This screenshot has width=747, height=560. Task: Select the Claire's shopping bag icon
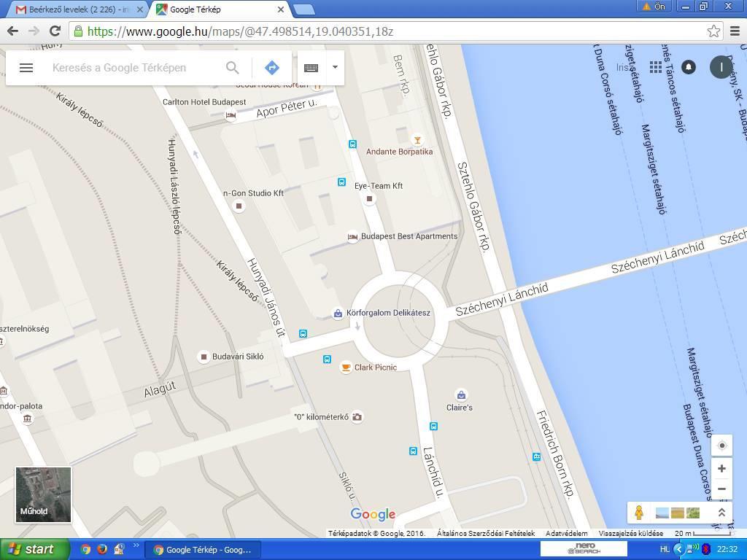[x=461, y=394]
